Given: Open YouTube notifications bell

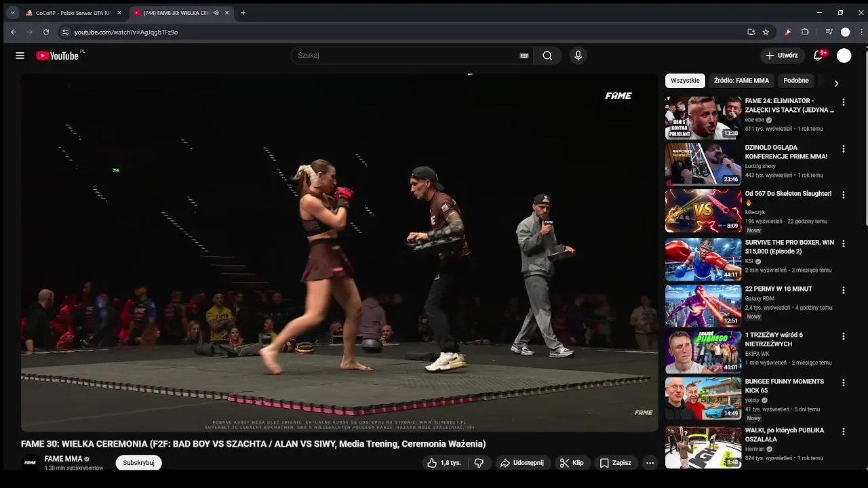Looking at the screenshot, I should 818,56.
